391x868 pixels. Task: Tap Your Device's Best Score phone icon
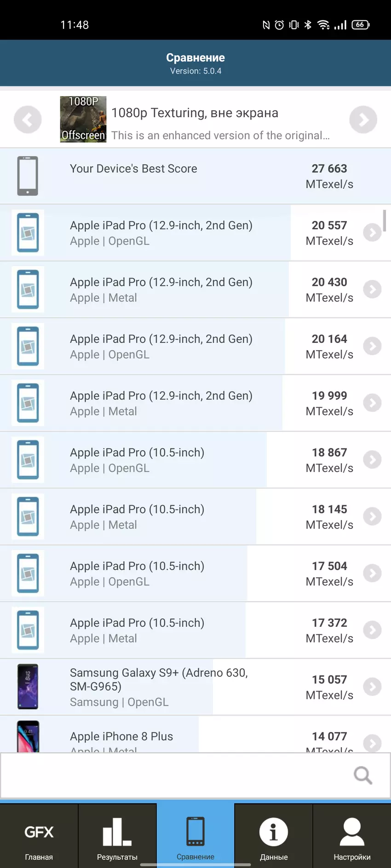pyautogui.click(x=28, y=176)
